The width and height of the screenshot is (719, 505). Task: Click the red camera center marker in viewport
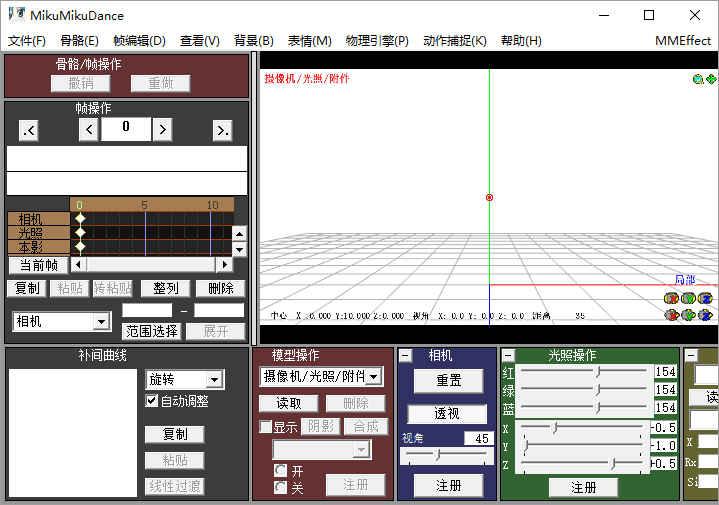[489, 198]
